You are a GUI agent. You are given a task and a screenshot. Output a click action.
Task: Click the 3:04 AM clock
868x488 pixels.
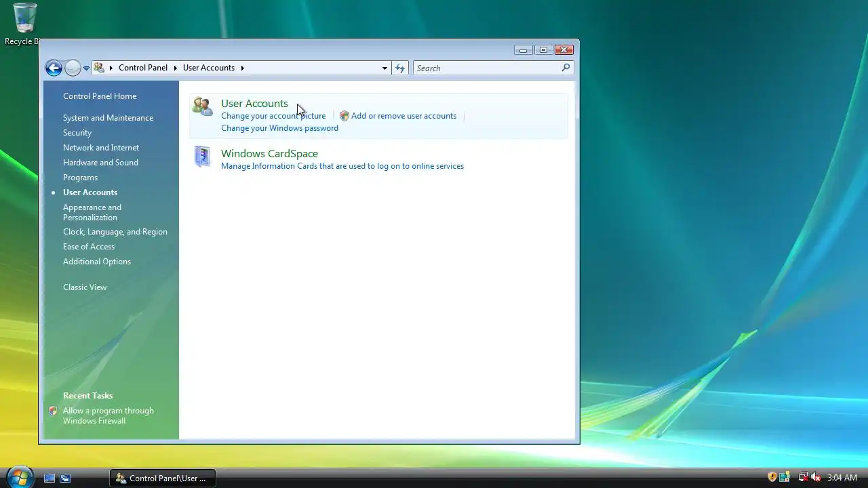click(842, 478)
